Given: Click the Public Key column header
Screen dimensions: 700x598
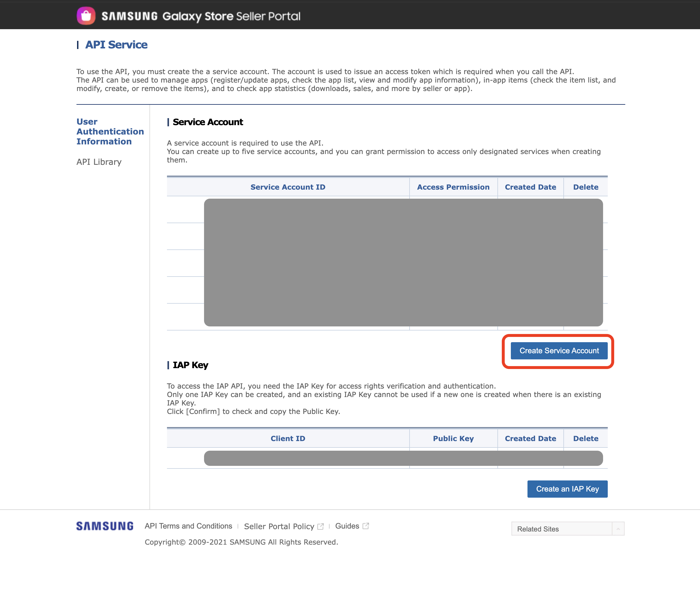Looking at the screenshot, I should tap(453, 438).
